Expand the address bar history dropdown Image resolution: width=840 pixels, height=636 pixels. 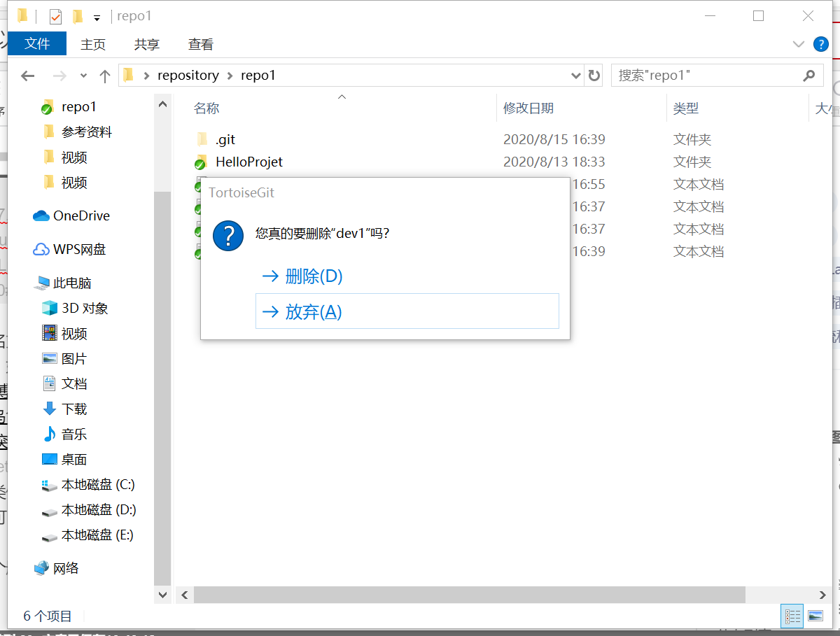click(x=575, y=75)
